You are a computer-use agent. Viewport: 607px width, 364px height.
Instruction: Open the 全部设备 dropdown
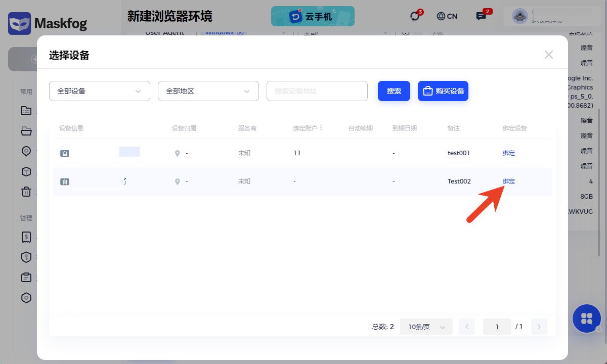(x=100, y=91)
